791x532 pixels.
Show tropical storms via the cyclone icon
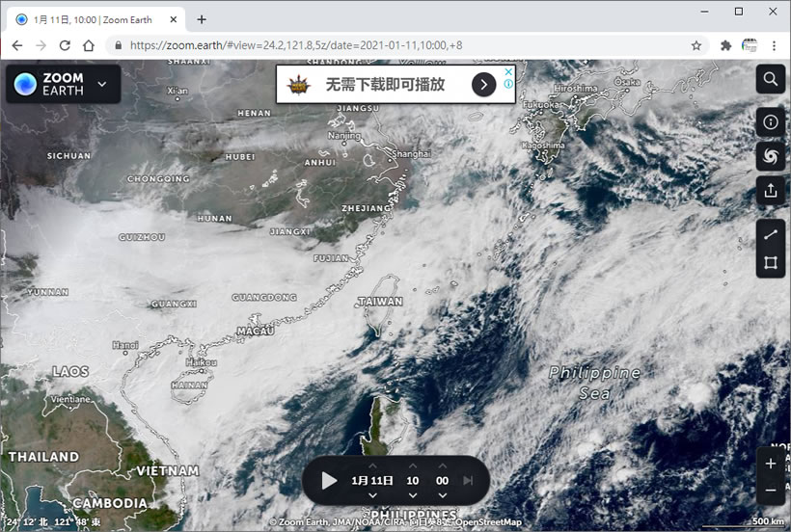[x=771, y=156]
